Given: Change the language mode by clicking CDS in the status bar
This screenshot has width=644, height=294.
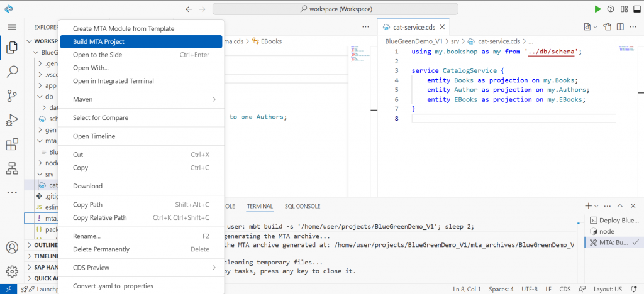Looking at the screenshot, I should pos(565,289).
